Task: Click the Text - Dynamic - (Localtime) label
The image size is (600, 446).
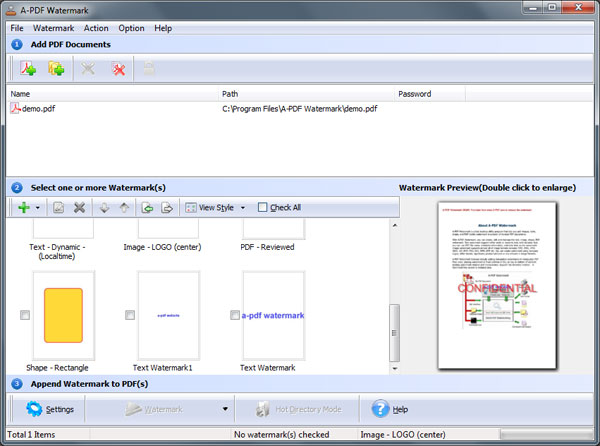Action: click(57, 252)
